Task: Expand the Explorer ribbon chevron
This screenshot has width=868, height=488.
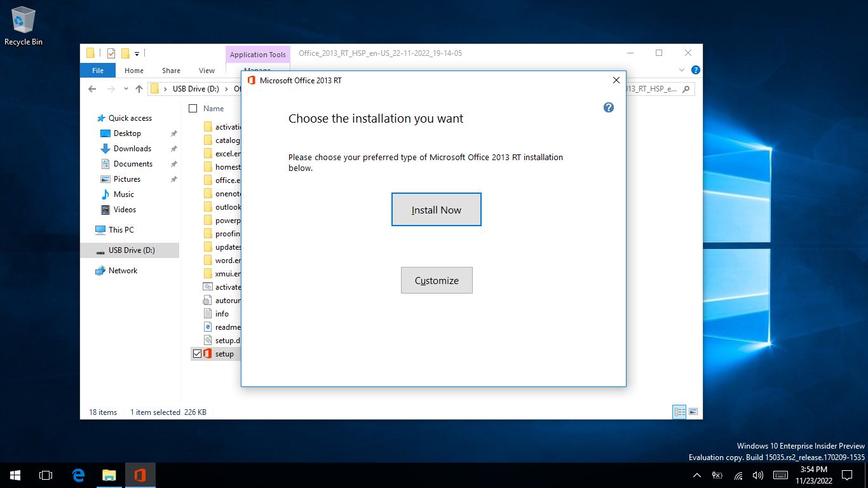Action: point(682,70)
